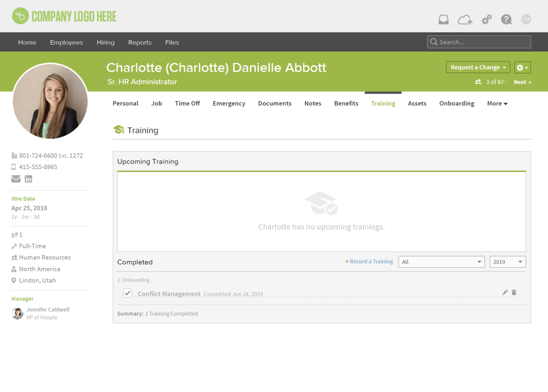This screenshot has width=548, height=392.
Task: Click the cloud upload icon
Action: [x=465, y=20]
